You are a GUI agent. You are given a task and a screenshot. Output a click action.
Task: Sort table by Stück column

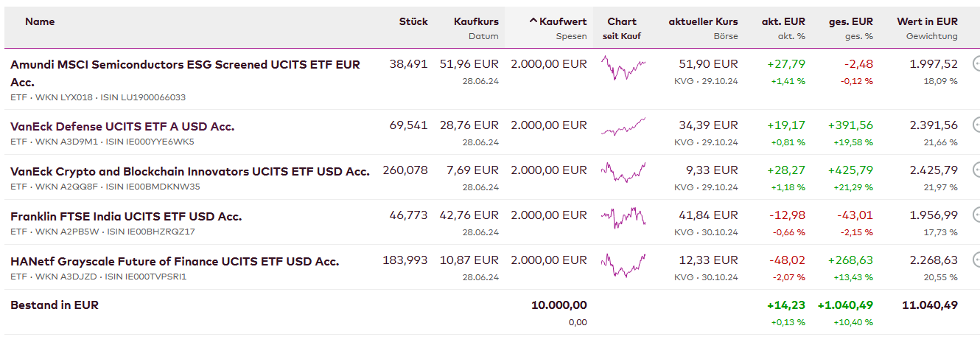point(413,21)
